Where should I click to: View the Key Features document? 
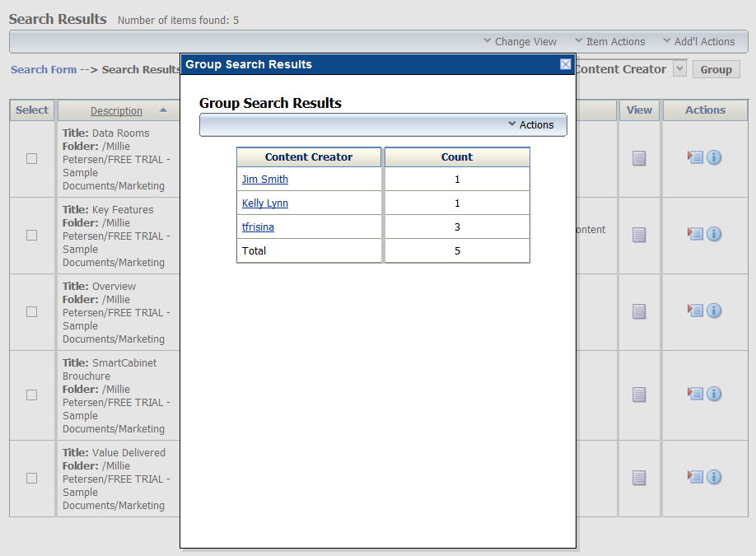(639, 234)
